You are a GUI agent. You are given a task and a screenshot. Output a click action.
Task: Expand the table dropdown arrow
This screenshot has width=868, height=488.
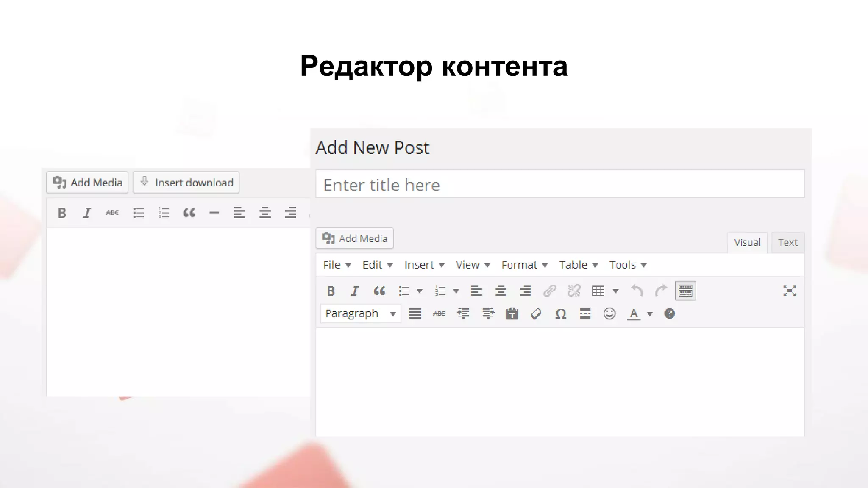click(x=616, y=291)
